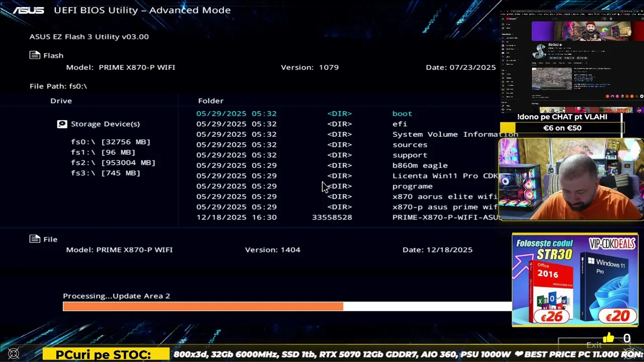Click the Flash Version: 1079 text
Screen dimensions: 644x362
pyautogui.click(x=310, y=67)
